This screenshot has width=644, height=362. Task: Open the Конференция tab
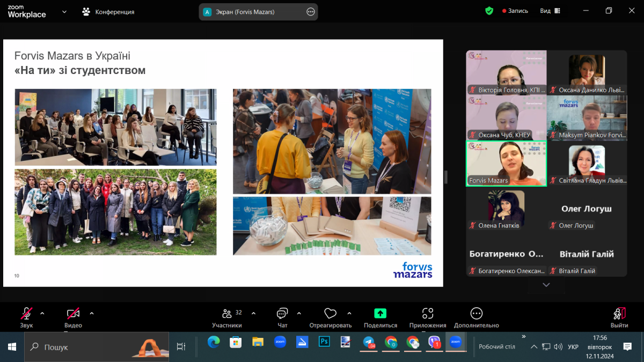(x=108, y=12)
